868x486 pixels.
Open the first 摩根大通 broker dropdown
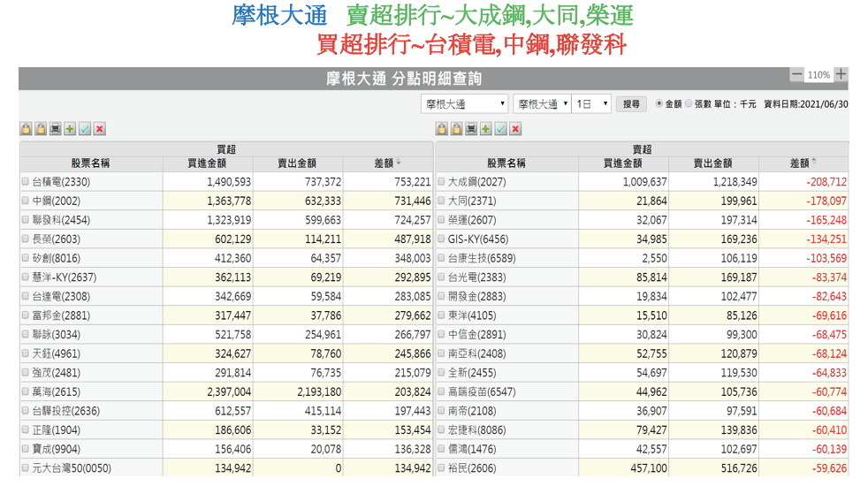[464, 103]
